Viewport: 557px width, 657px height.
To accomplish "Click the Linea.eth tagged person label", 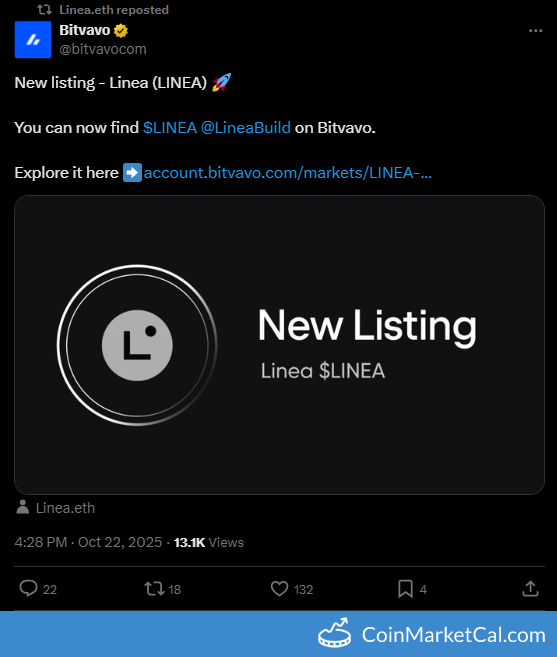I will click(65, 508).
